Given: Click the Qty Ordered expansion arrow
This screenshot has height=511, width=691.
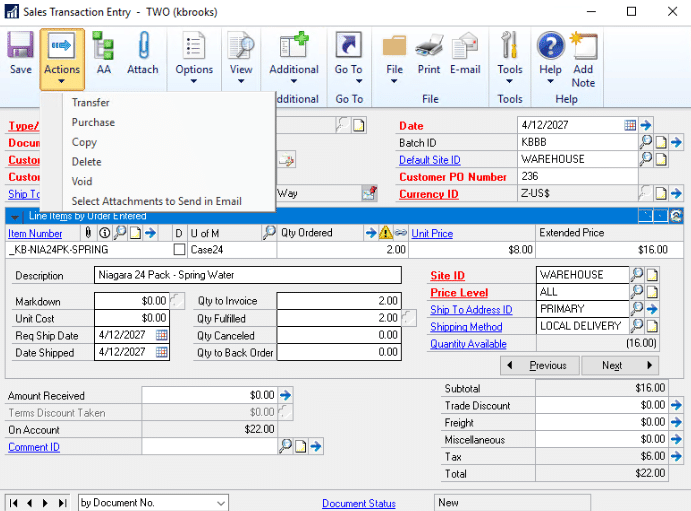Looking at the screenshot, I should point(371,233).
